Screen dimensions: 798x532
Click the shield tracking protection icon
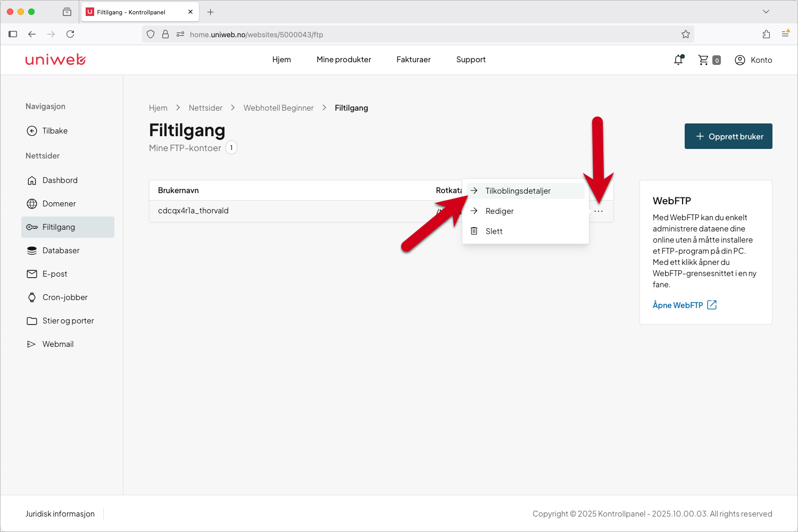(151, 34)
